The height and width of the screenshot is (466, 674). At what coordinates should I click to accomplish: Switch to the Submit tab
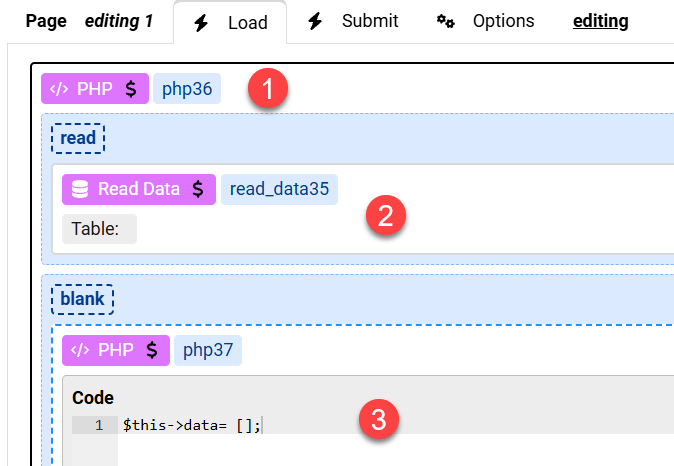click(x=353, y=21)
